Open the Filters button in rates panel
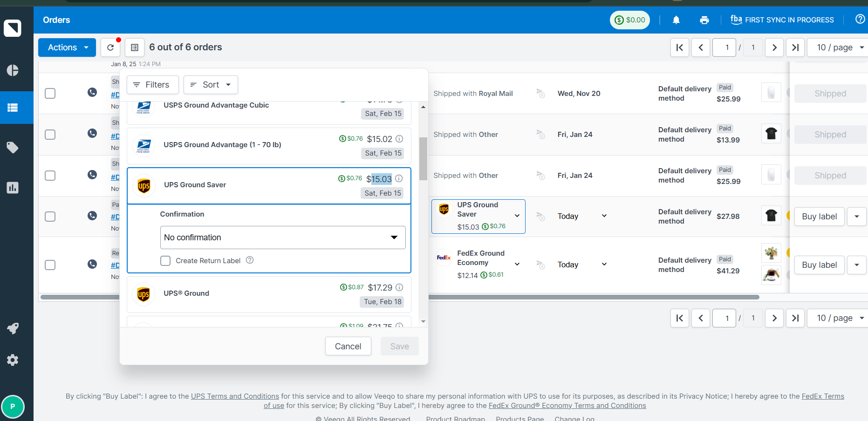Image resolution: width=868 pixels, height=421 pixels. click(152, 85)
